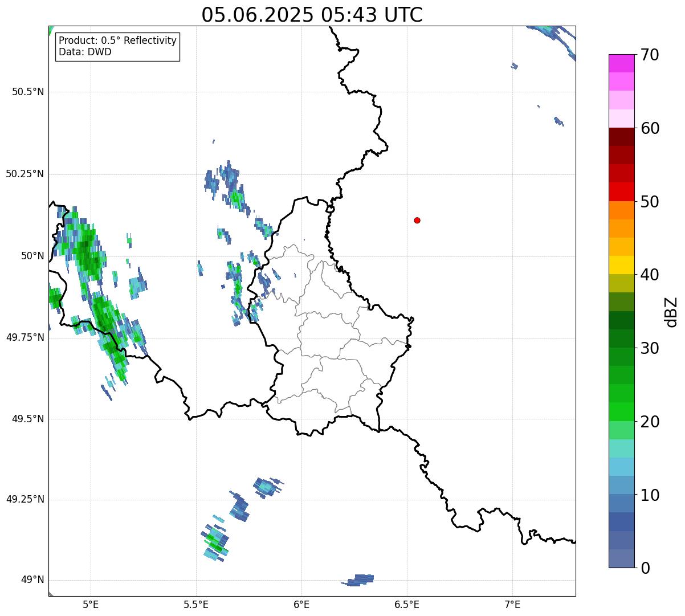Click the 7°E longitude label
The image size is (685, 616).
(512, 604)
